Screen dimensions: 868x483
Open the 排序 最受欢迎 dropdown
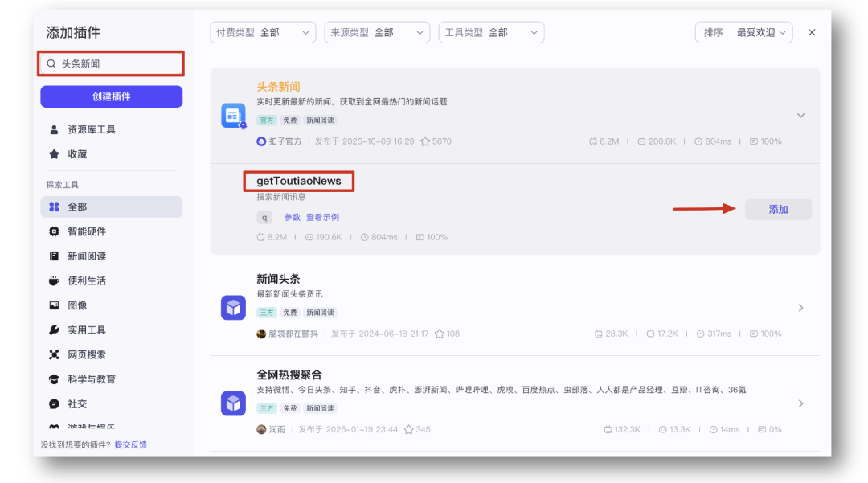tap(744, 33)
